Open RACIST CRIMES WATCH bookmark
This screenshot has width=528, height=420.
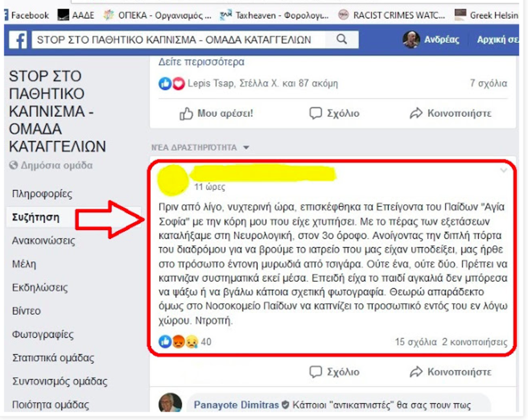tap(392, 15)
